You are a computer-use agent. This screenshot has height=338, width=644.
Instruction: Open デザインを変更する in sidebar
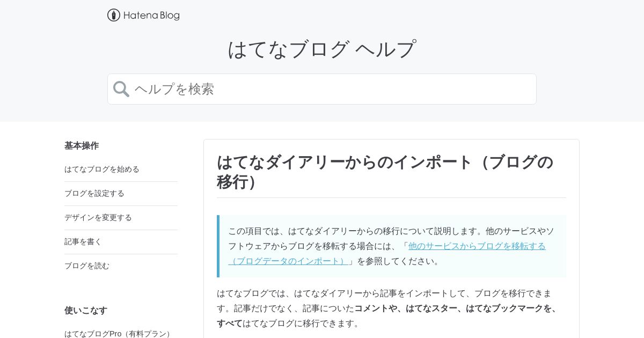click(98, 217)
